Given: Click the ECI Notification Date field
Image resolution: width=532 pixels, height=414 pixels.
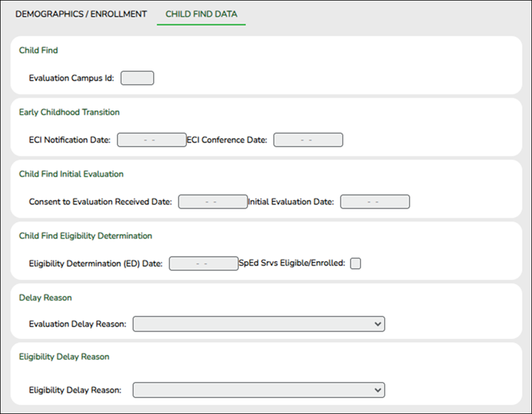Looking at the screenshot, I should pos(152,140).
